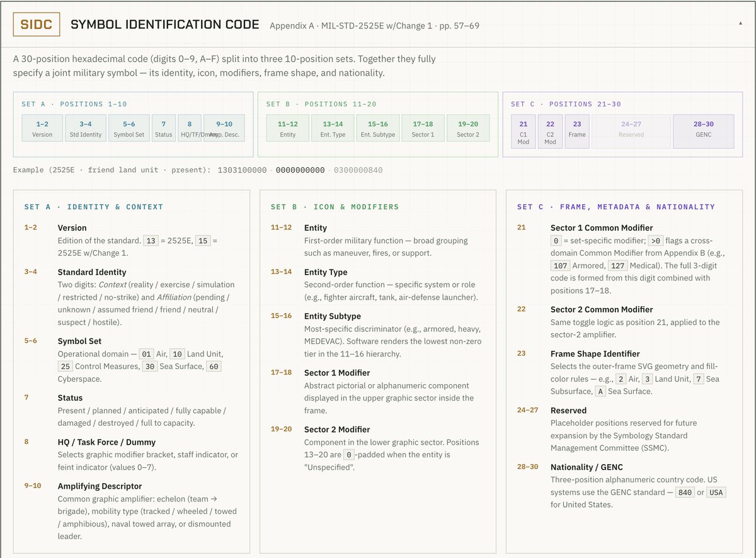Select the 3–4 Std Identity box
This screenshot has width=756, height=558.
[86, 128]
